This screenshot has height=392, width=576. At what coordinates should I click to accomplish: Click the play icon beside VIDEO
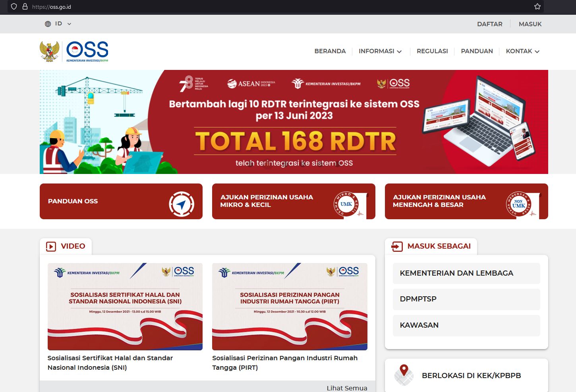[51, 247]
